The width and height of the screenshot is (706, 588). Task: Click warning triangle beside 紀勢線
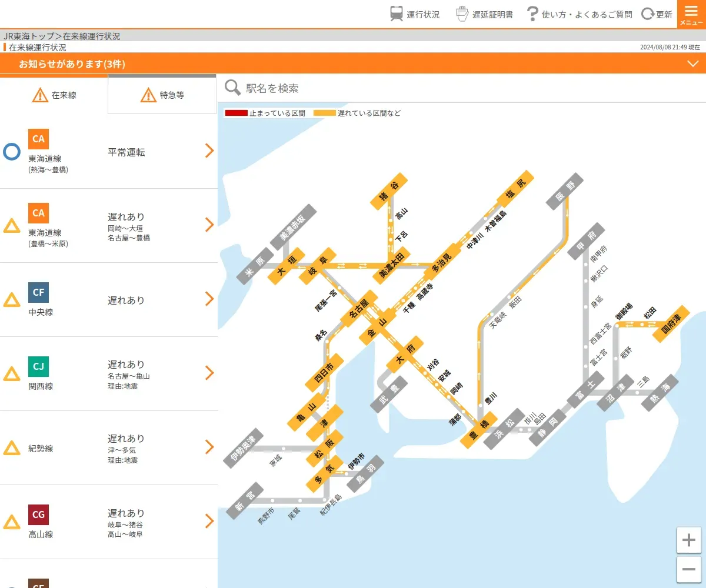point(12,448)
